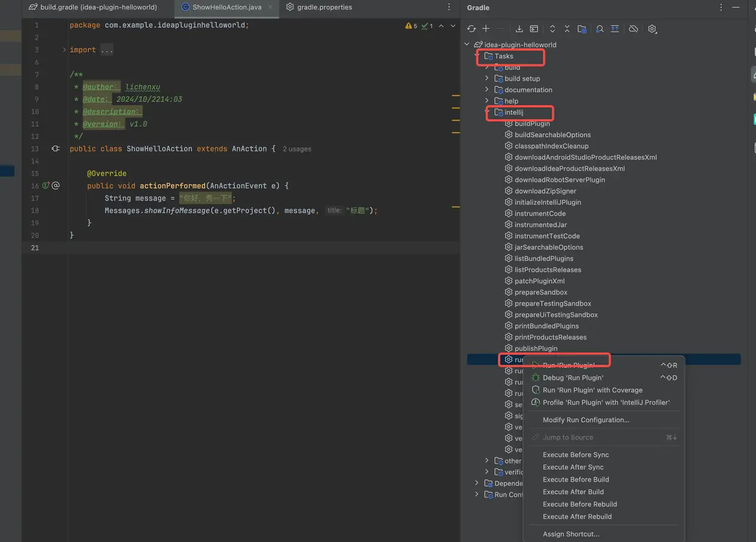Click the plug gutter icon on line 13
Image resolution: width=756 pixels, height=542 pixels.
tap(56, 149)
